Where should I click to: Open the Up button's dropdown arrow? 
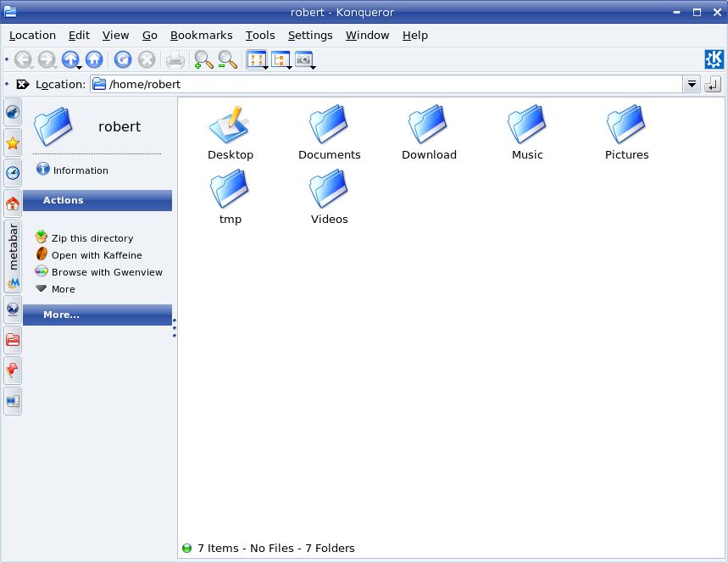[80, 68]
